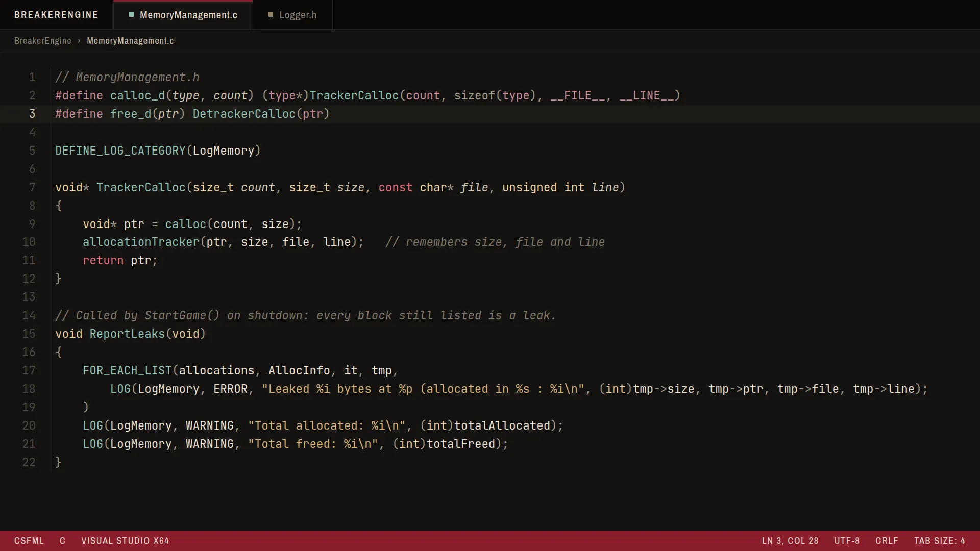This screenshot has height=551, width=980.
Task: Click 'return' keyword on line 11
Action: tap(103, 260)
